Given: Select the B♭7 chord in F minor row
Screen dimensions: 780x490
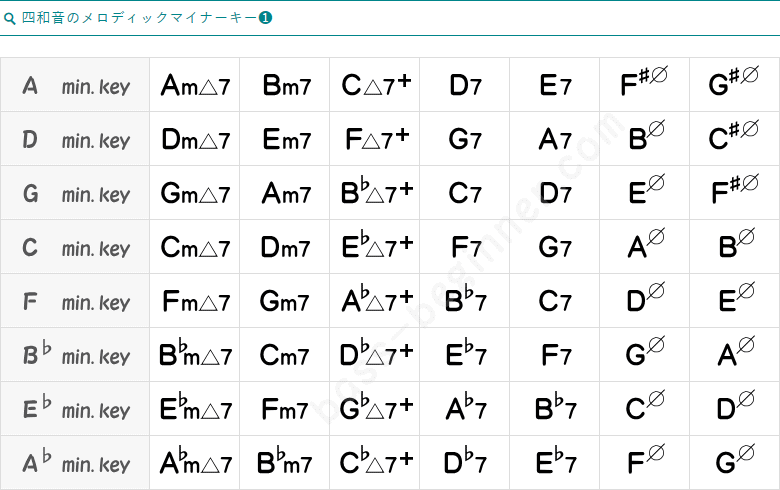Looking at the screenshot, I should coord(465,302).
